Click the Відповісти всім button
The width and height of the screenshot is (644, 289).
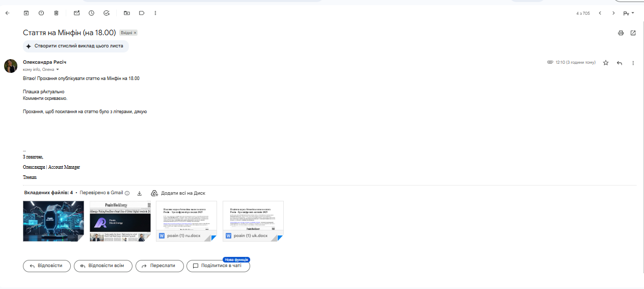(103, 266)
